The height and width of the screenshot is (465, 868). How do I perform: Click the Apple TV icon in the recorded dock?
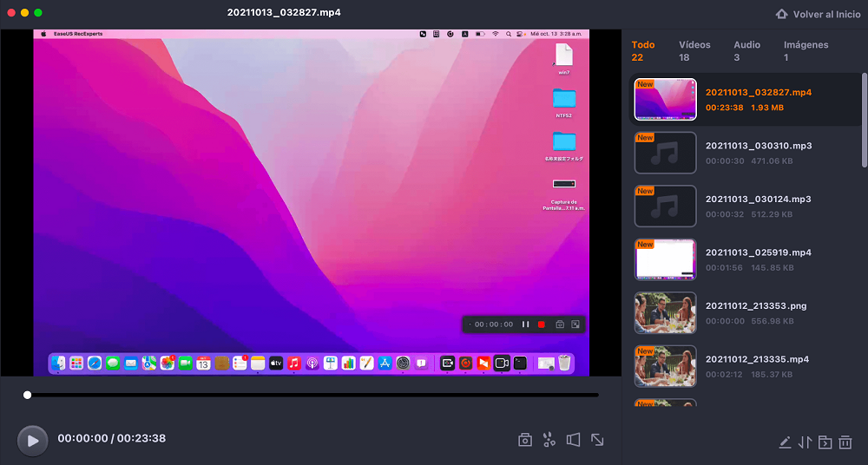coord(276,363)
